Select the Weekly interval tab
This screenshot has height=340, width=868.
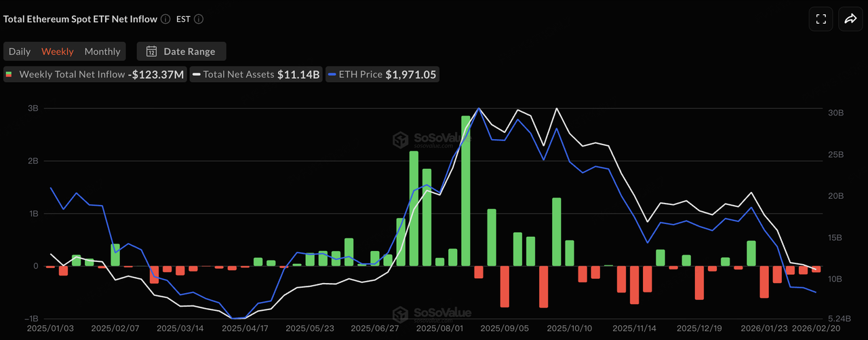[58, 52]
